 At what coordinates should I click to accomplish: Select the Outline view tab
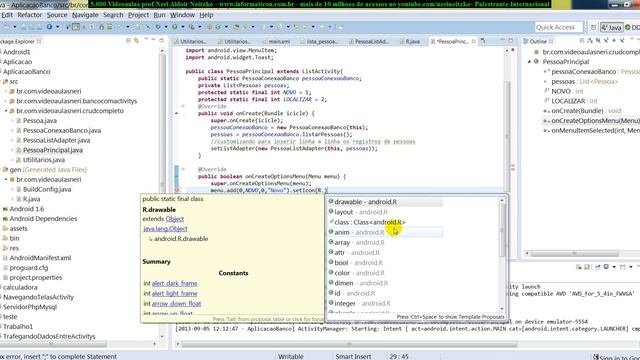(x=538, y=41)
